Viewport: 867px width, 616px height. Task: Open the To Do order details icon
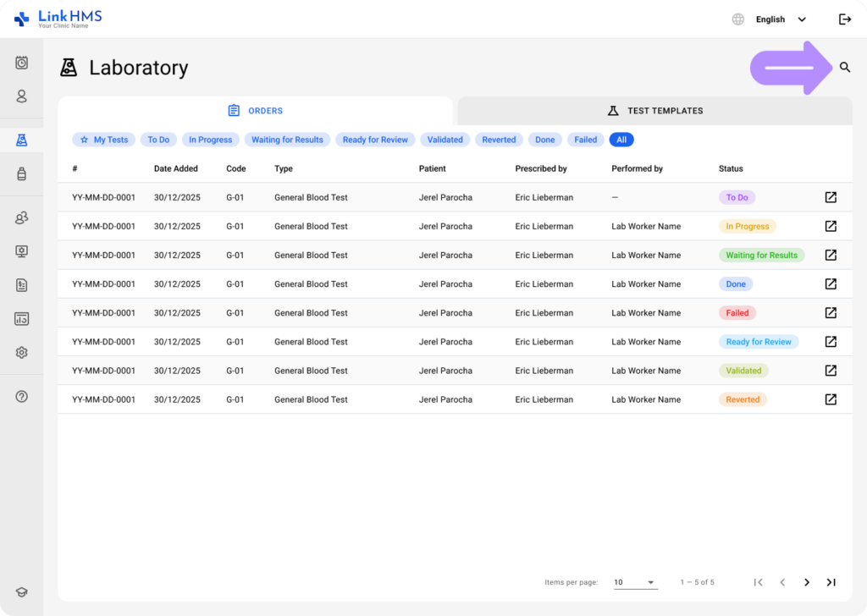[831, 197]
